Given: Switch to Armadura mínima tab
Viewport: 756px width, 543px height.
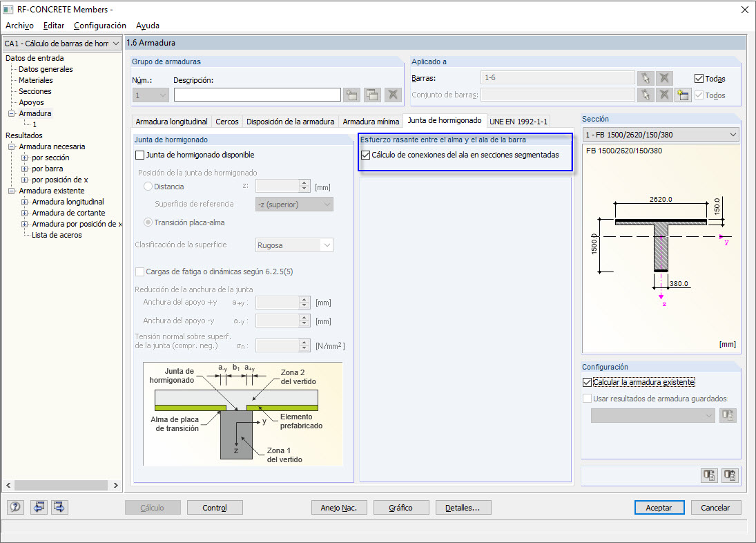Looking at the screenshot, I should click(371, 122).
